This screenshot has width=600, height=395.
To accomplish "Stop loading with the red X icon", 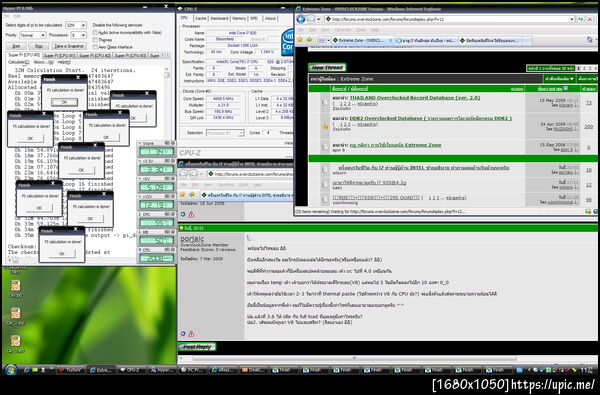I will (x=591, y=19).
